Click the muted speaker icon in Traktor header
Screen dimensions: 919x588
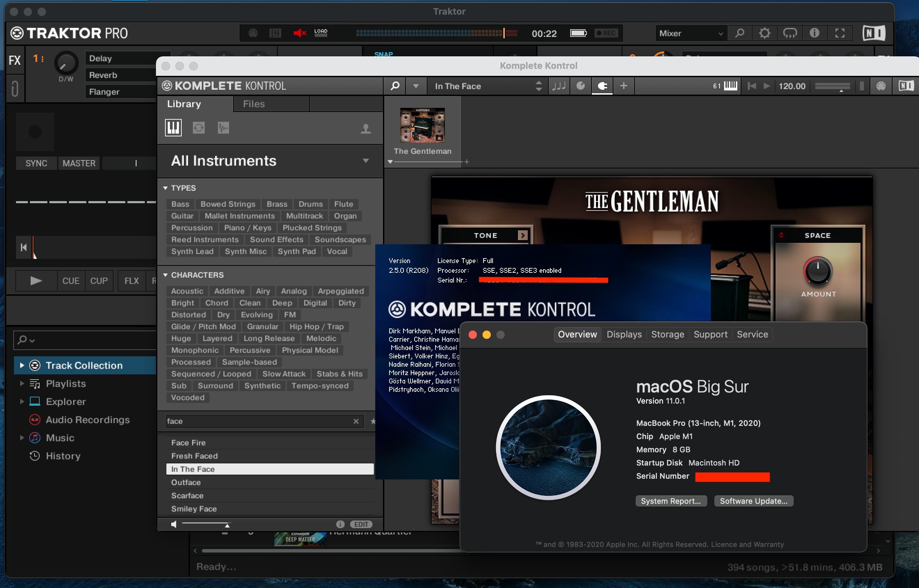(x=300, y=33)
